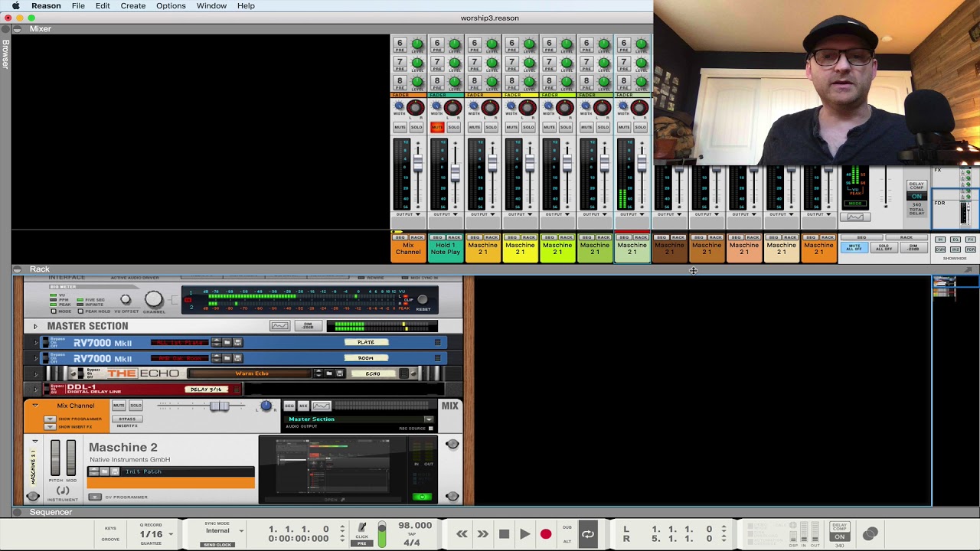
Task: Click Solo on rack Mix Channel device
Action: pos(136,406)
